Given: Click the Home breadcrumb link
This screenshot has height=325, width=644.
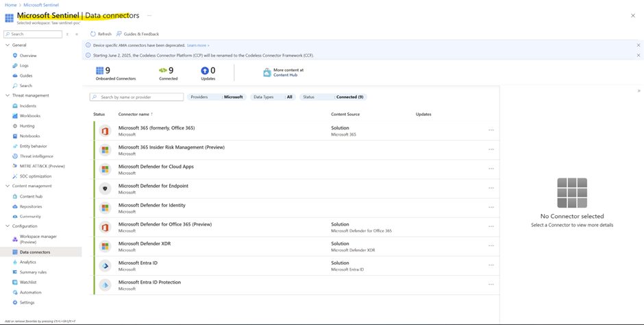Looking at the screenshot, I should pos(10,5).
